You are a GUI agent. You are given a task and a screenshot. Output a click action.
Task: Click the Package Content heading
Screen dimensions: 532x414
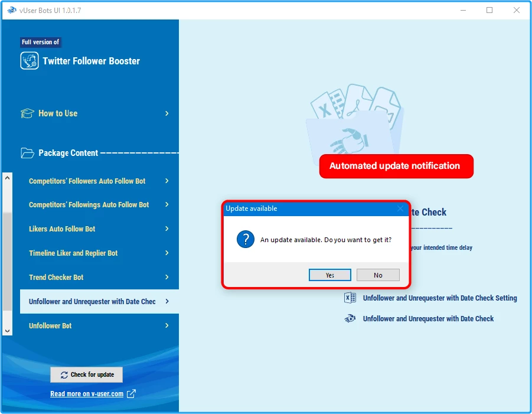[x=68, y=153]
